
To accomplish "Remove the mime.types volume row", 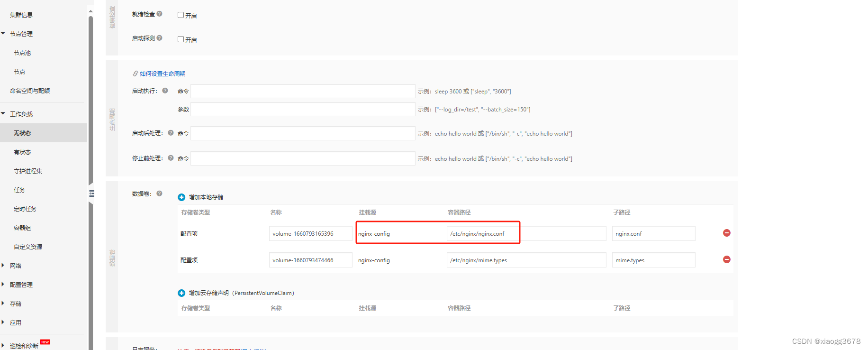I will 727,259.
